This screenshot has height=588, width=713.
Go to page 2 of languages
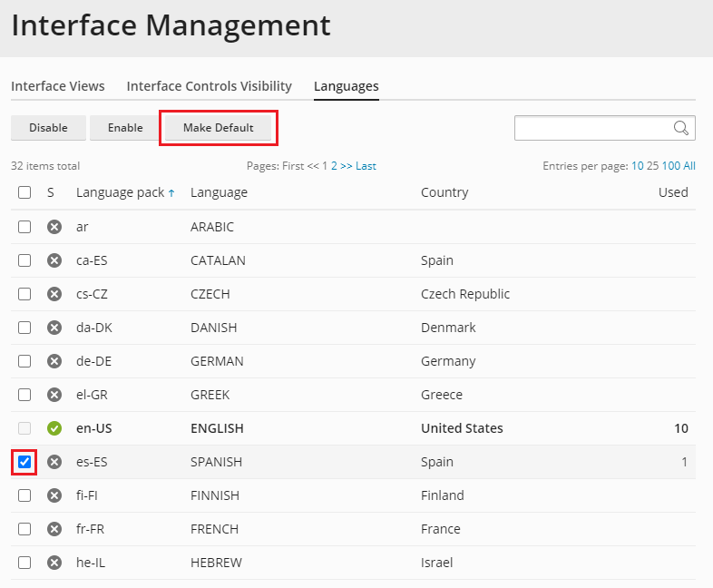[x=334, y=166]
